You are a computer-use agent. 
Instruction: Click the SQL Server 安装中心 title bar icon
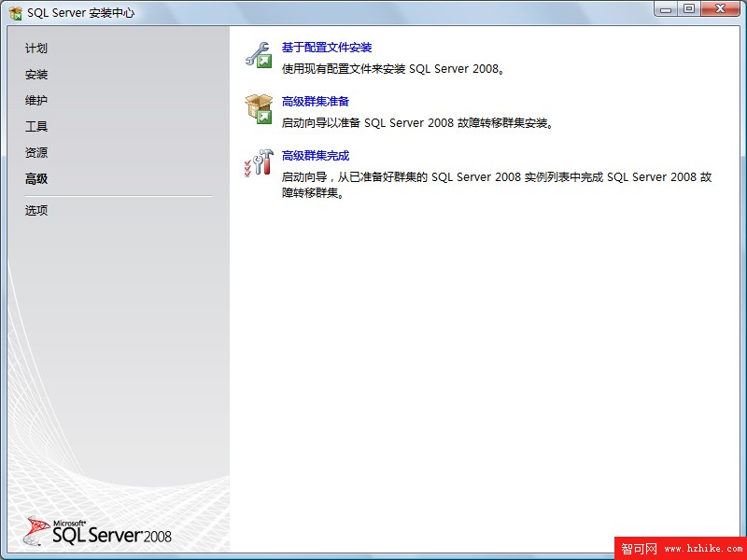point(16,13)
